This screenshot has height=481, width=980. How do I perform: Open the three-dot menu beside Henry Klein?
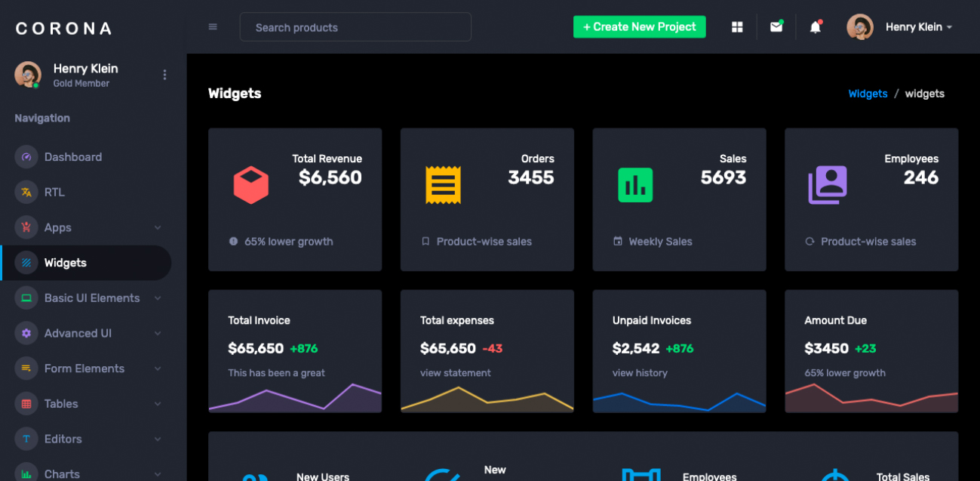(164, 75)
